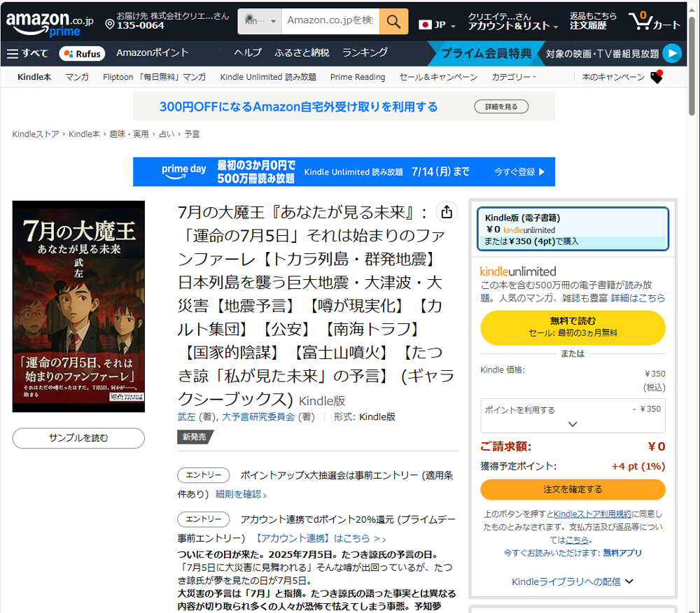Screen dimensions: 700x613
Task: Focus the Amazon.co.jp search input field
Action: [x=330, y=21]
